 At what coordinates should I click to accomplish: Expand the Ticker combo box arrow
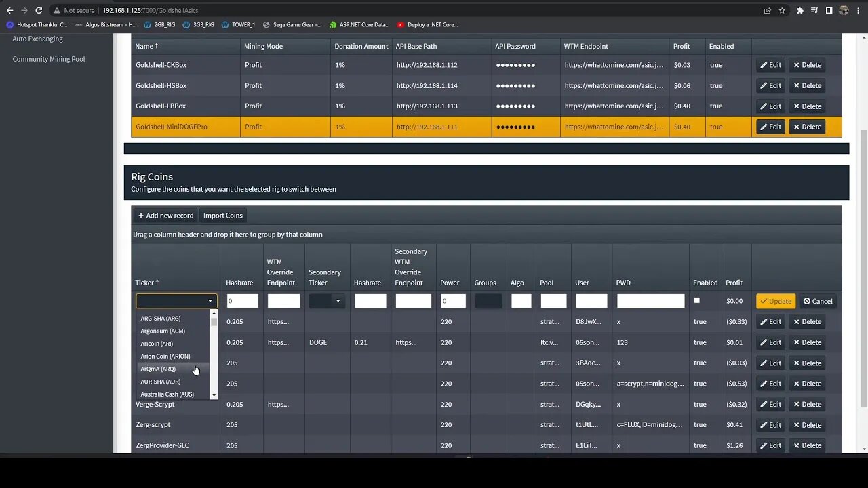point(210,301)
